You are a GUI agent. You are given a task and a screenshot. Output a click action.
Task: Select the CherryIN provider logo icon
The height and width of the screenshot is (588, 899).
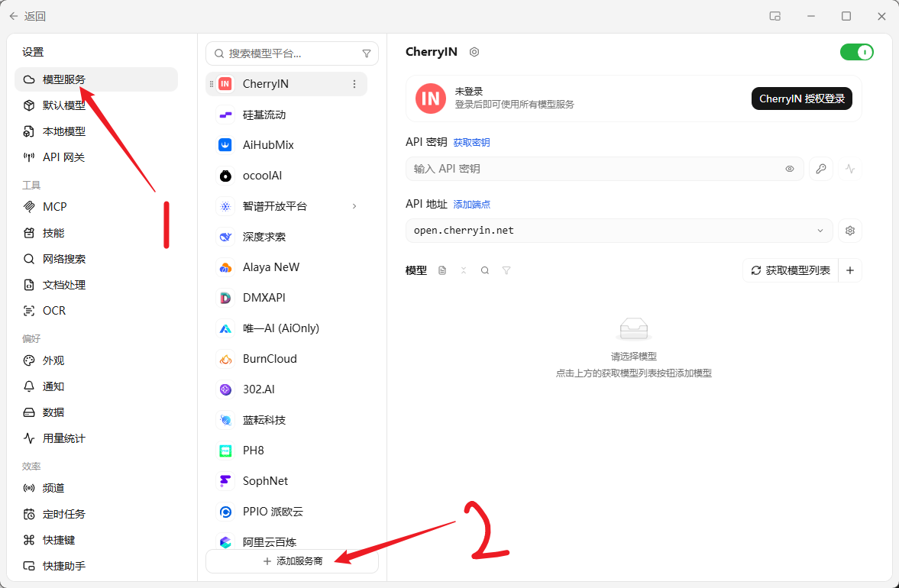(x=225, y=84)
